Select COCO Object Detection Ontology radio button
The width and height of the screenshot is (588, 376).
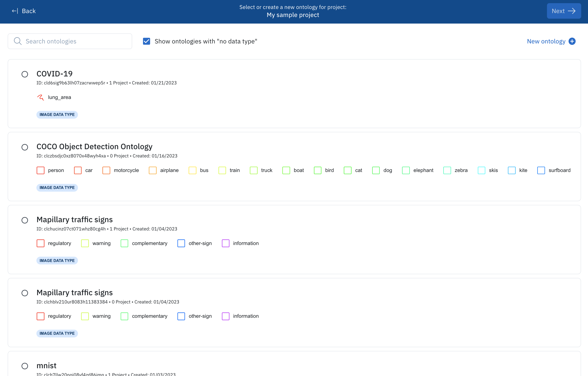(25, 147)
